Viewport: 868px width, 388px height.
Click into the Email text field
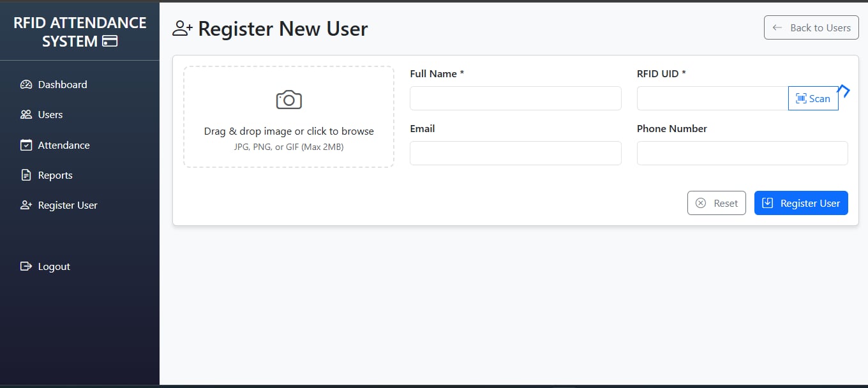pos(515,153)
